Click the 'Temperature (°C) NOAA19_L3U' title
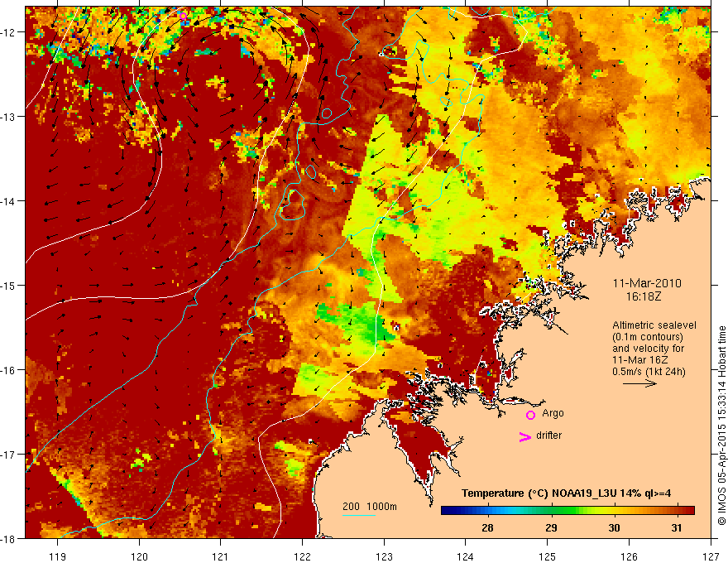The width and height of the screenshot is (728, 563). 539,493
